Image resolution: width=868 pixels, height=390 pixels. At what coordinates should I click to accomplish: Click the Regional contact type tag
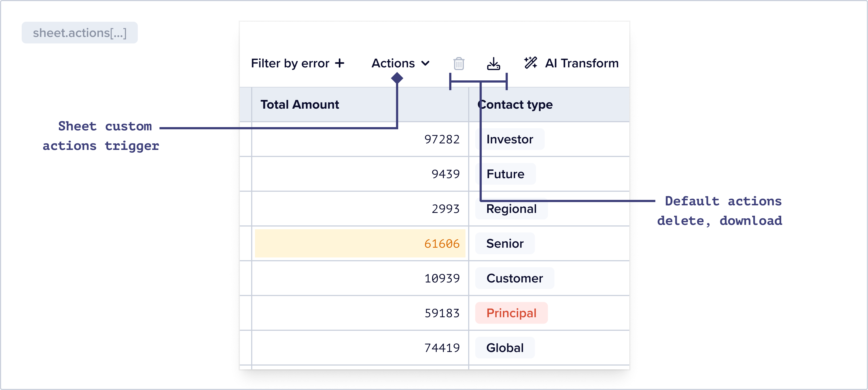click(511, 209)
